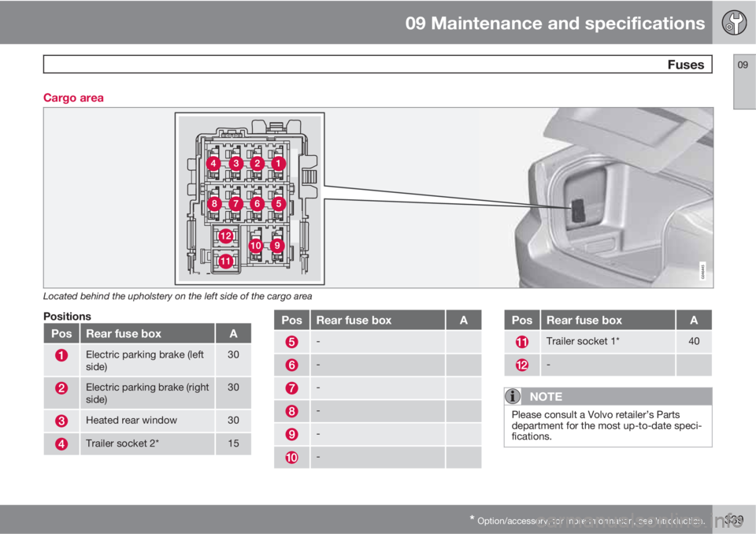Image resolution: width=756 pixels, height=534 pixels.
Task: Click the 40 amperage value
Action: click(x=694, y=341)
